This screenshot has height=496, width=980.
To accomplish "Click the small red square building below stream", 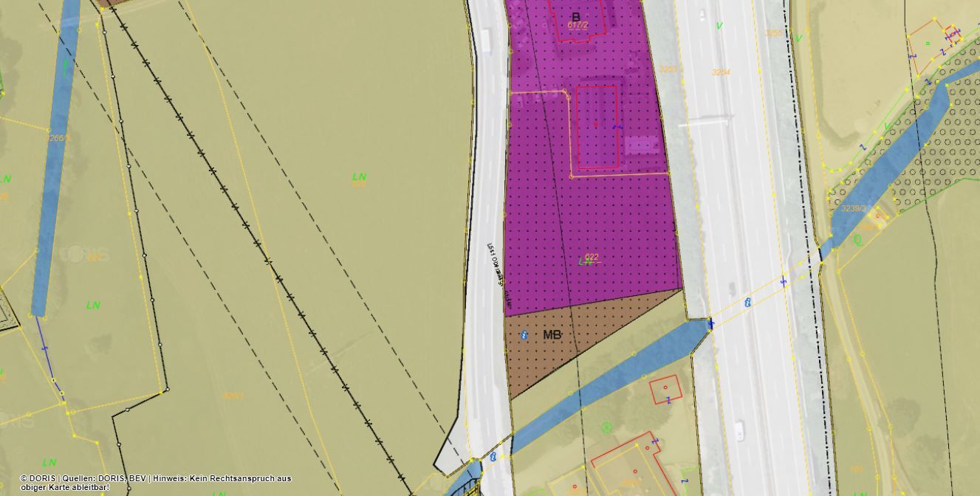I will point(665,390).
